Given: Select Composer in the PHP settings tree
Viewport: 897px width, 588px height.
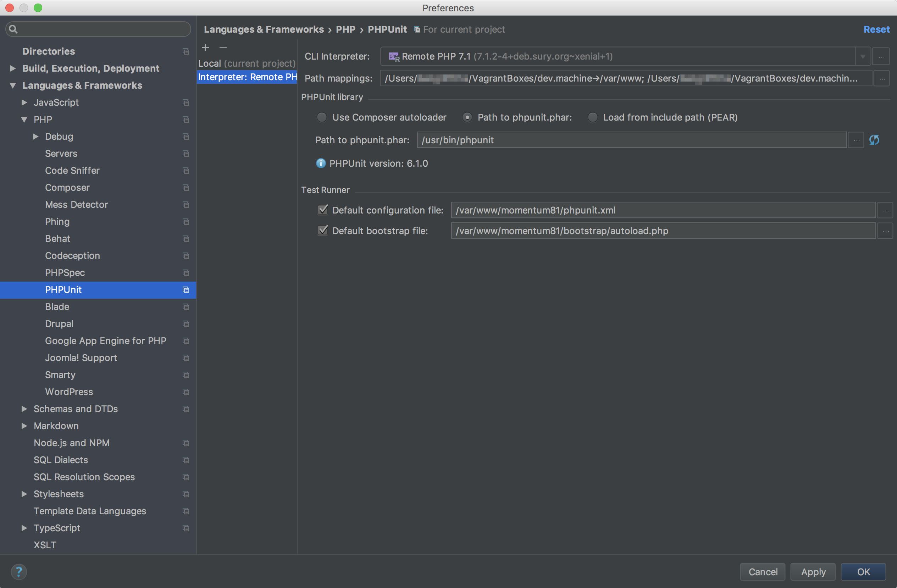Looking at the screenshot, I should pos(67,187).
